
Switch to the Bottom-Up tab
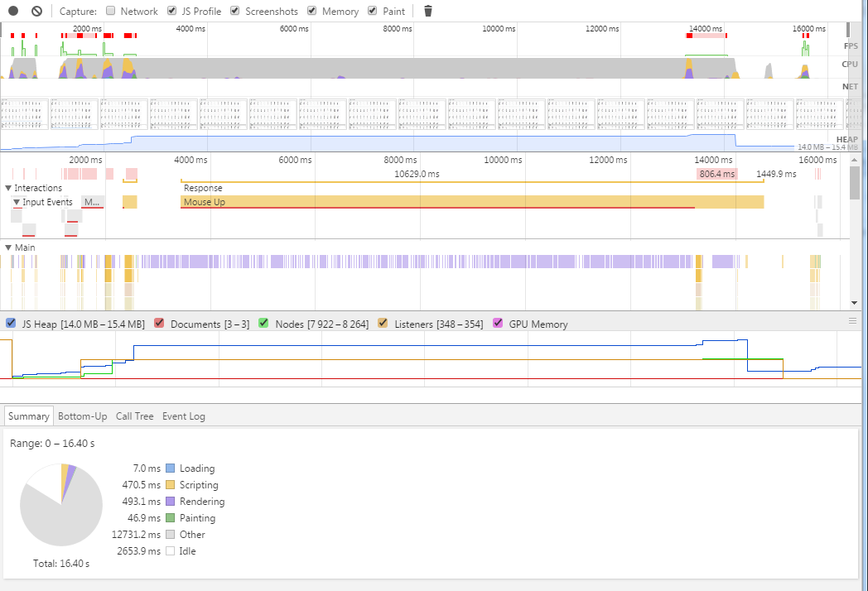pos(82,416)
